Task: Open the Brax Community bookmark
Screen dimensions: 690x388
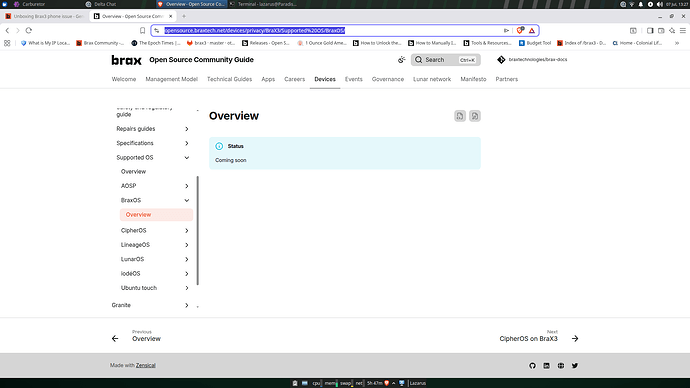Action: (100, 43)
